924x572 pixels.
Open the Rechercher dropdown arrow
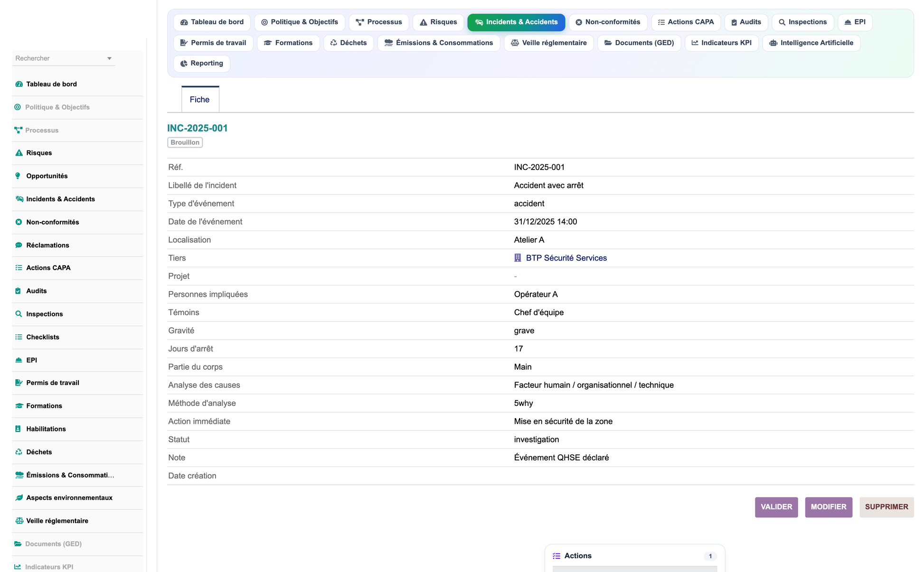(109, 58)
